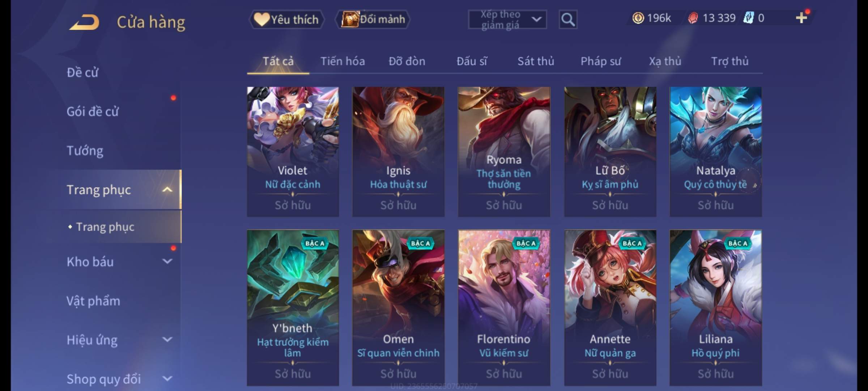868x391 pixels.
Task: Switch to the Pháp sư tab
Action: (x=600, y=61)
